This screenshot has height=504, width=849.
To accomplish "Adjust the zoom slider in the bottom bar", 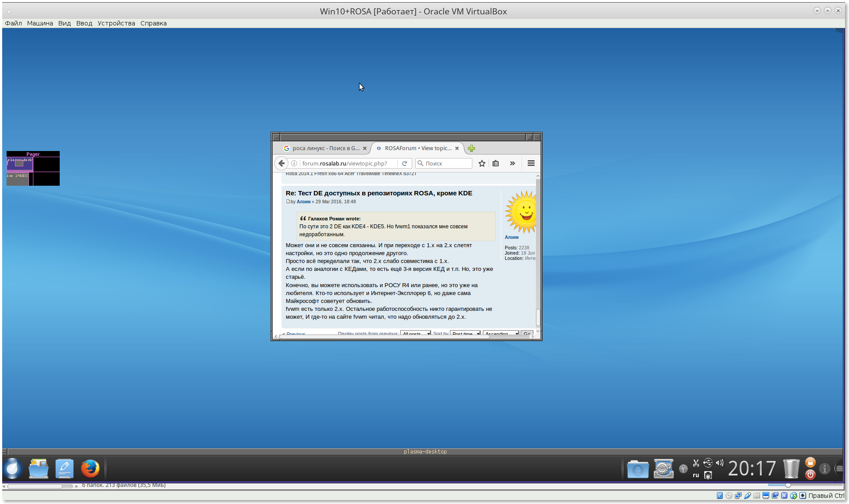I will pos(788,485).
